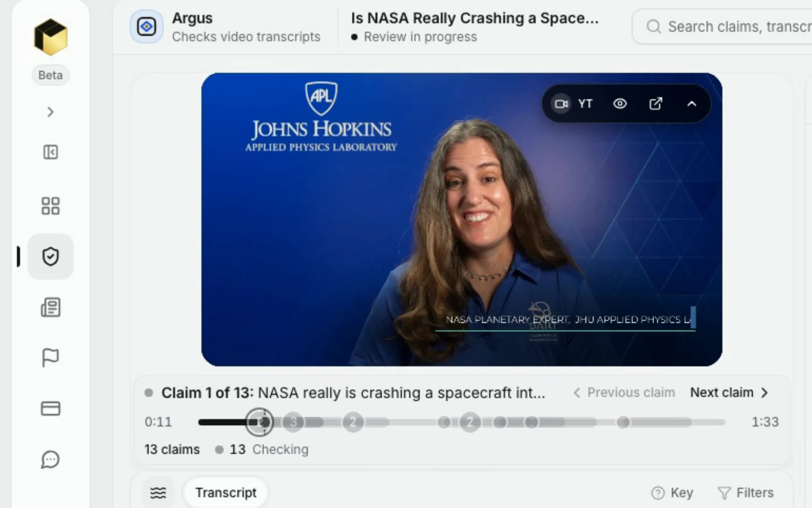
Task: Click the first timeline marker labeled 2
Action: 353,422
